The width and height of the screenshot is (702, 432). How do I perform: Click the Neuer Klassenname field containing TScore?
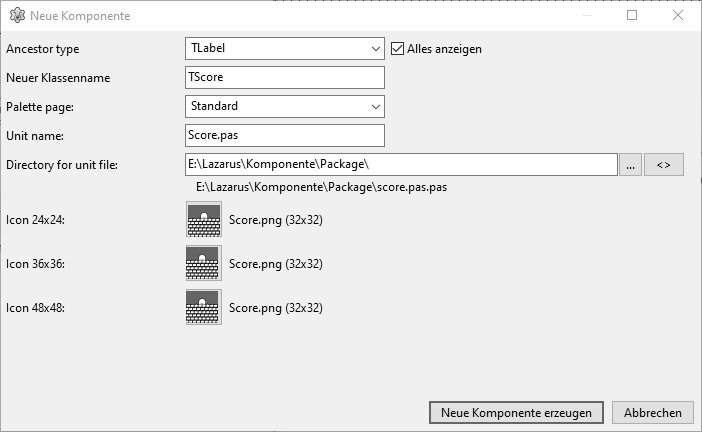click(285, 77)
